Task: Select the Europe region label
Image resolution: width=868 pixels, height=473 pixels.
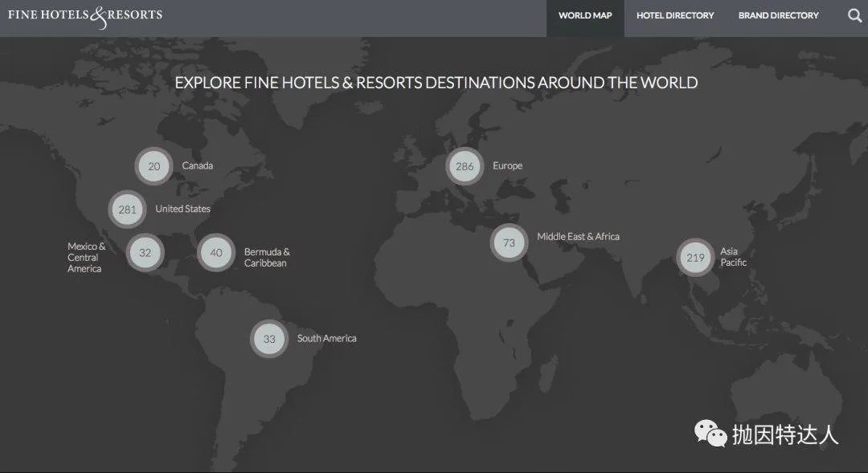Action: pos(507,165)
